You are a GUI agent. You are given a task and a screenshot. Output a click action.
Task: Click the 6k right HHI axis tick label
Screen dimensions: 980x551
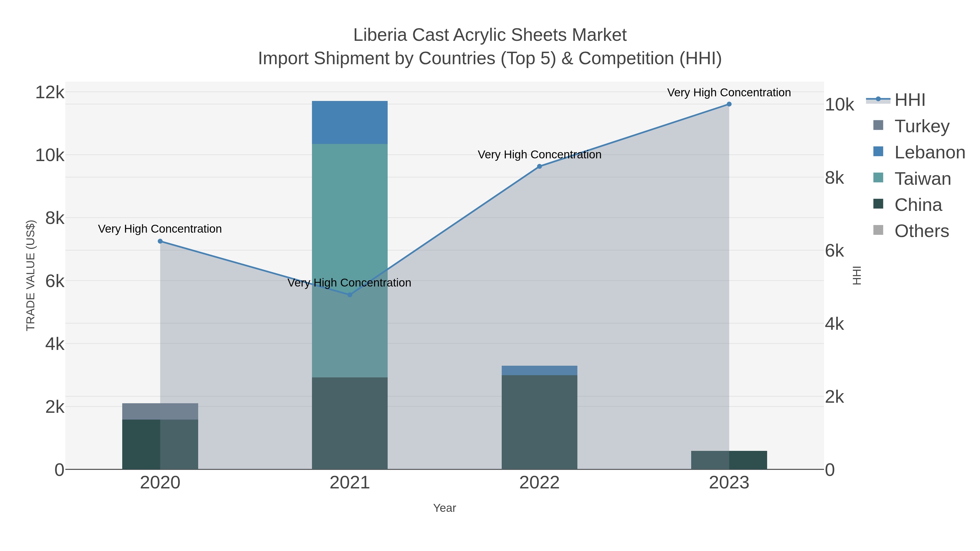point(835,251)
